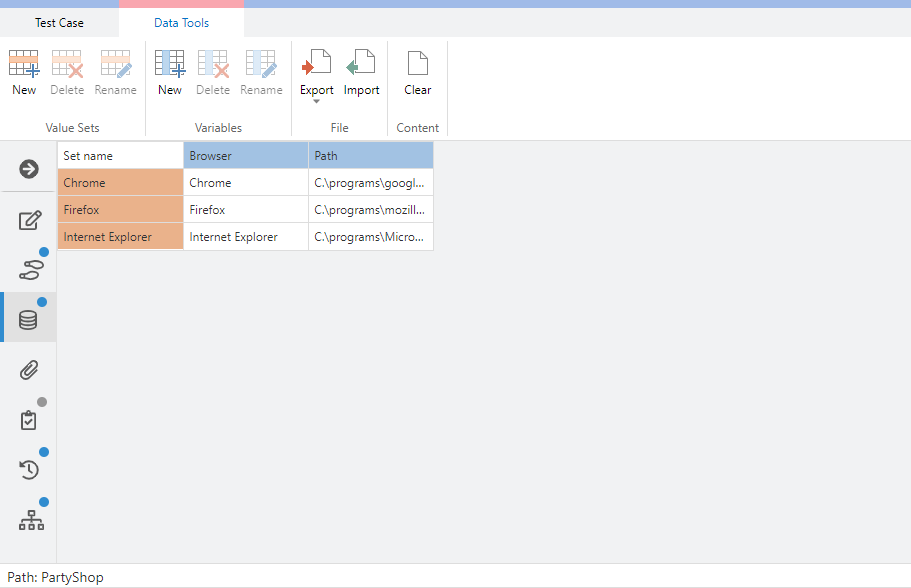This screenshot has width=911, height=588.
Task: Open the steps sidebar panel
Action: pos(29,269)
